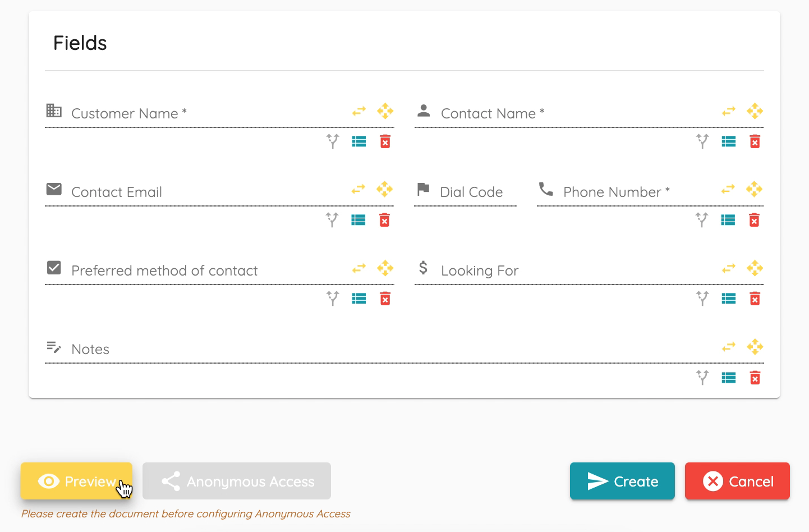The width and height of the screenshot is (809, 532).
Task: Click the Anonymous Access warning message
Action: pyautogui.click(x=186, y=513)
